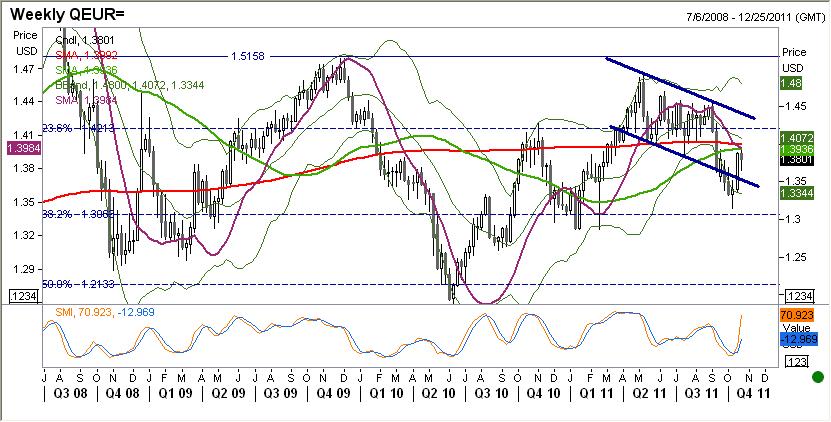Click the 1.41 tick on left price axis
831x422 pixels.
tap(26, 135)
